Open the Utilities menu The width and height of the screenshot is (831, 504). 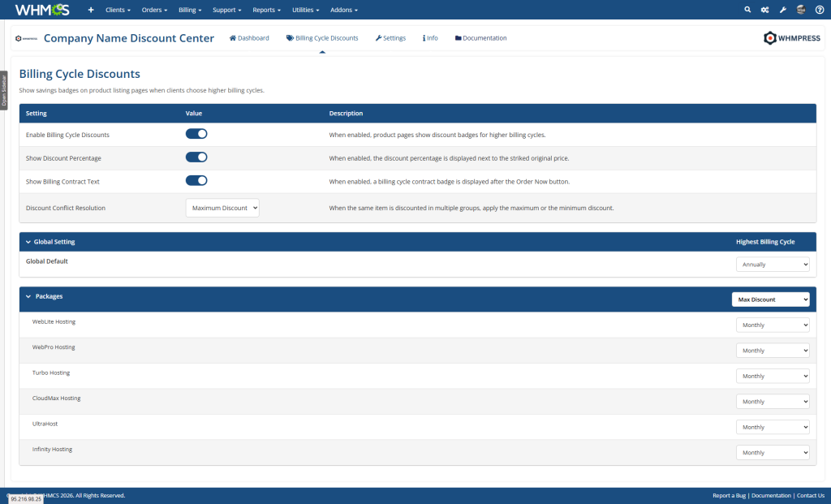pos(306,10)
